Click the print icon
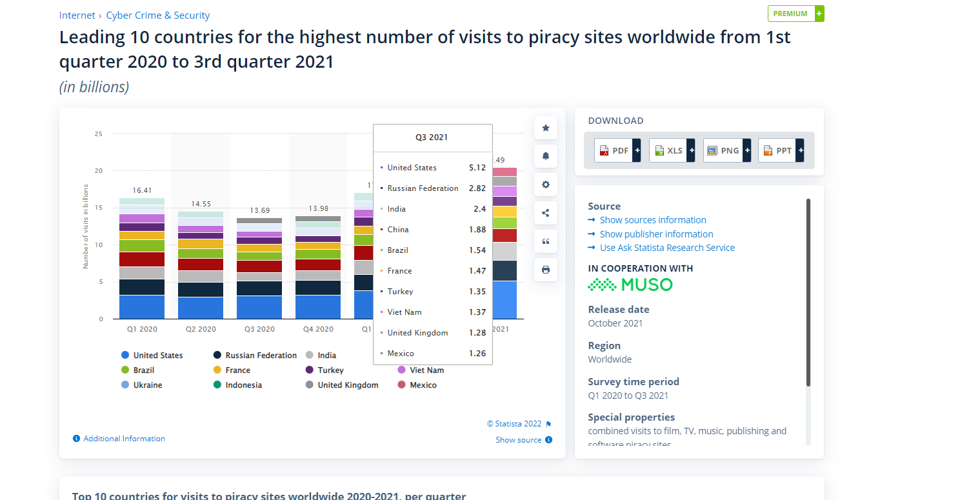 pyautogui.click(x=546, y=270)
